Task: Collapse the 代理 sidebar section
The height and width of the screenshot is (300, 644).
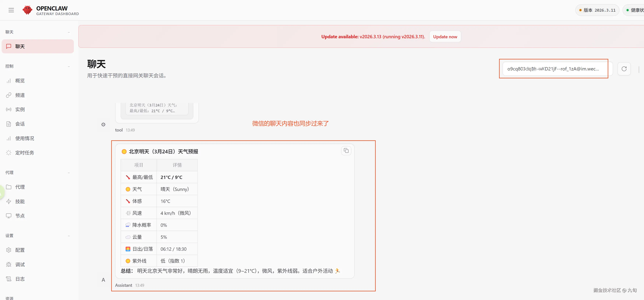Action: [x=69, y=173]
